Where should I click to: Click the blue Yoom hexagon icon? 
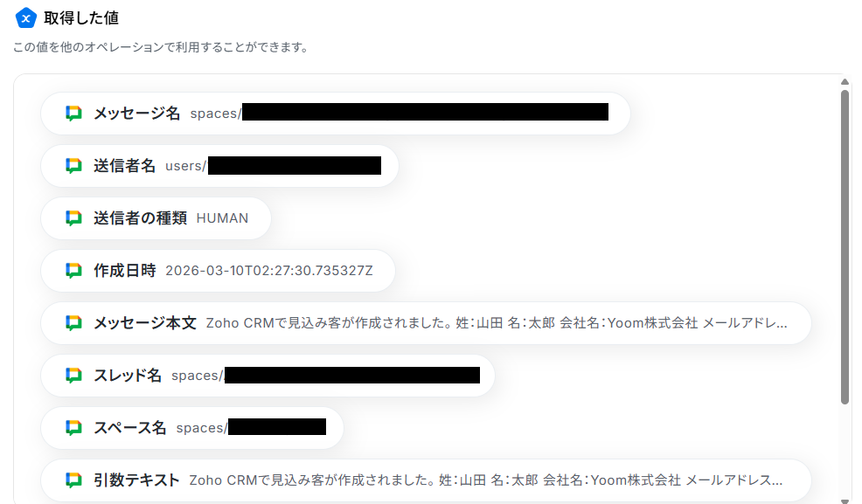[25, 18]
